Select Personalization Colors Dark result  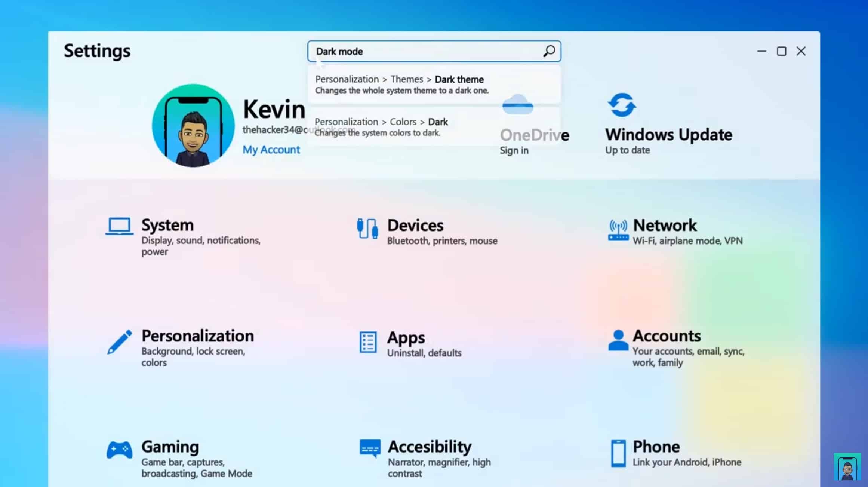[x=434, y=127]
